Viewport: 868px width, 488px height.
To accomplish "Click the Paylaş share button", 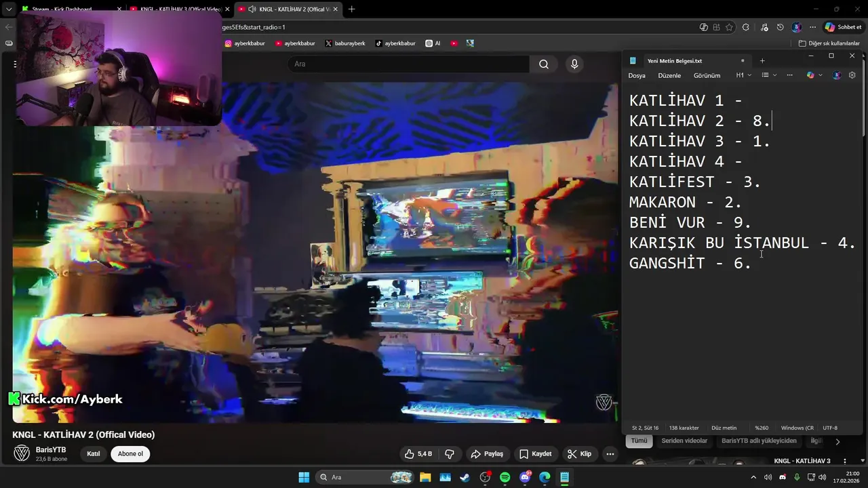I will (x=487, y=454).
